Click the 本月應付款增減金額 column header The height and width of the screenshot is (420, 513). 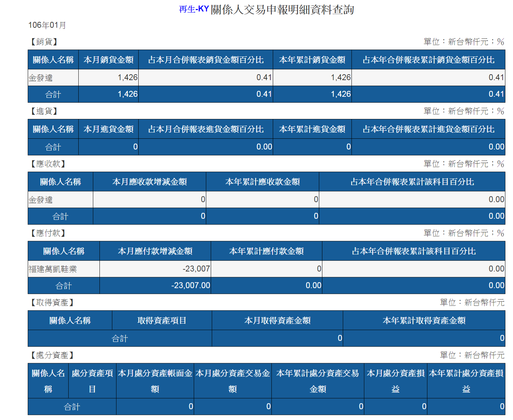[x=155, y=251]
